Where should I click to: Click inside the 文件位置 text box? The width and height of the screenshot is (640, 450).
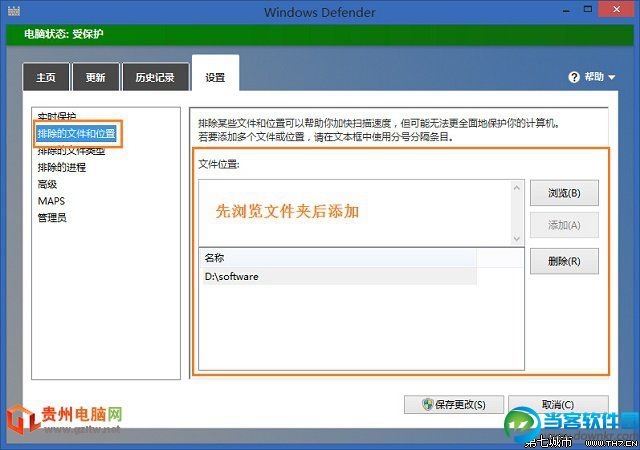(x=355, y=213)
